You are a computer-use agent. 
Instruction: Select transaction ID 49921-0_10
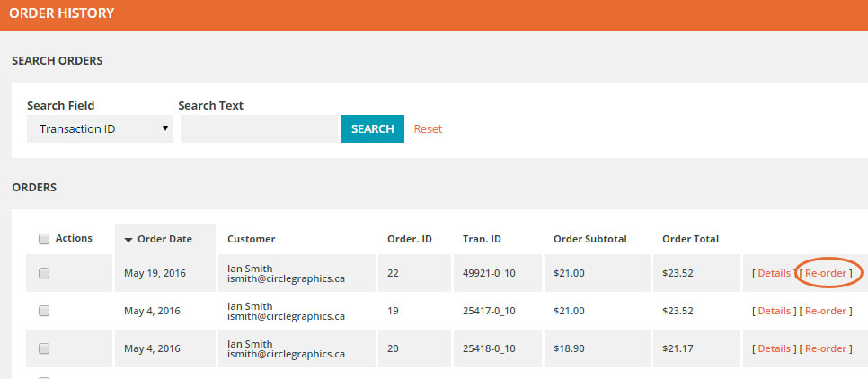489,273
